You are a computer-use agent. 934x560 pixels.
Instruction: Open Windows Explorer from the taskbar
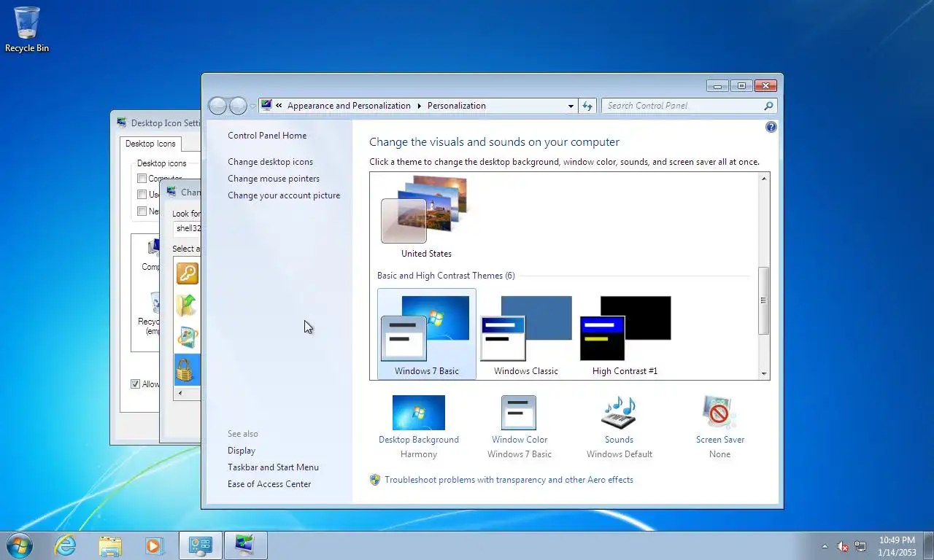coord(110,545)
